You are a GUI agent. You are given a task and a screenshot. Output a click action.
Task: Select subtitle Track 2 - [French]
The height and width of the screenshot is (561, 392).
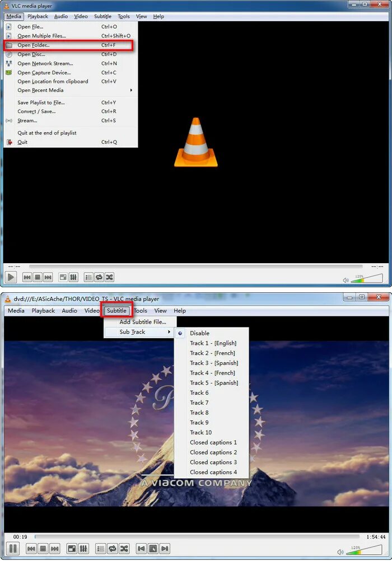pyautogui.click(x=212, y=353)
